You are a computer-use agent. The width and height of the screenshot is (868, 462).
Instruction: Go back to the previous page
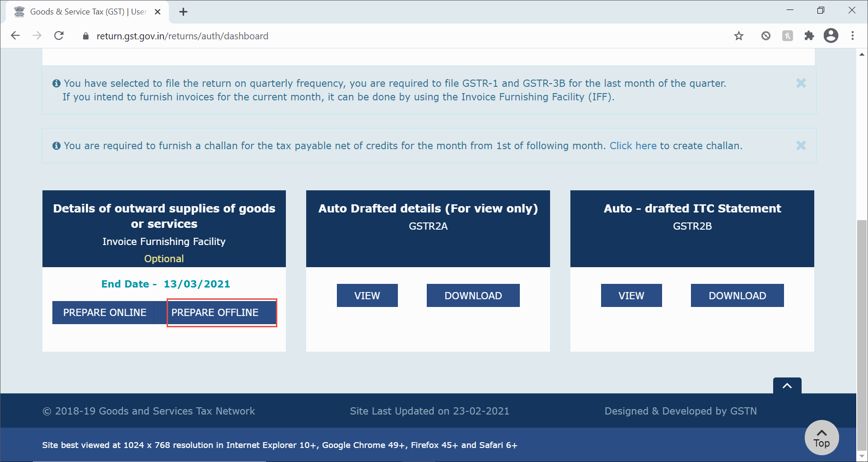click(x=15, y=36)
